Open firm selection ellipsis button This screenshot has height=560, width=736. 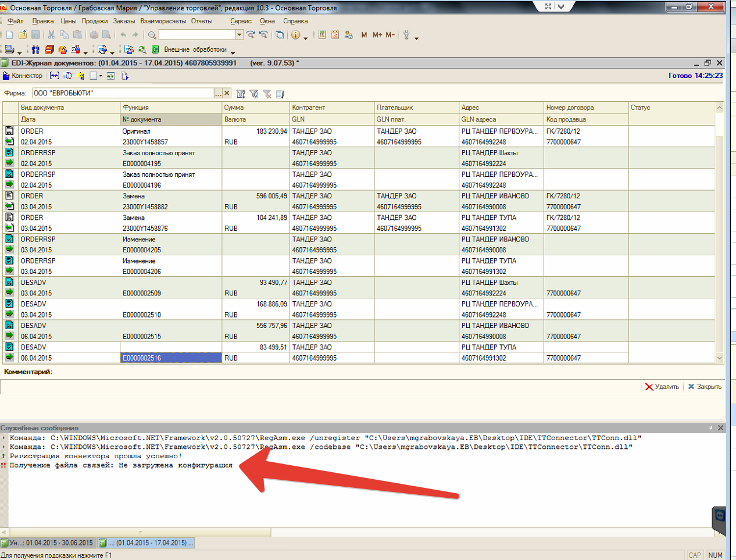(218, 93)
